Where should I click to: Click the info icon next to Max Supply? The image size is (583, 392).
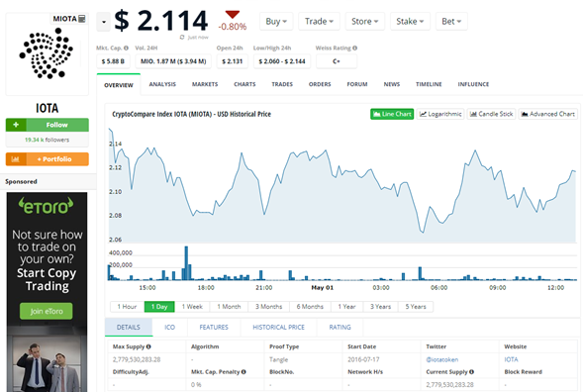pos(148,346)
